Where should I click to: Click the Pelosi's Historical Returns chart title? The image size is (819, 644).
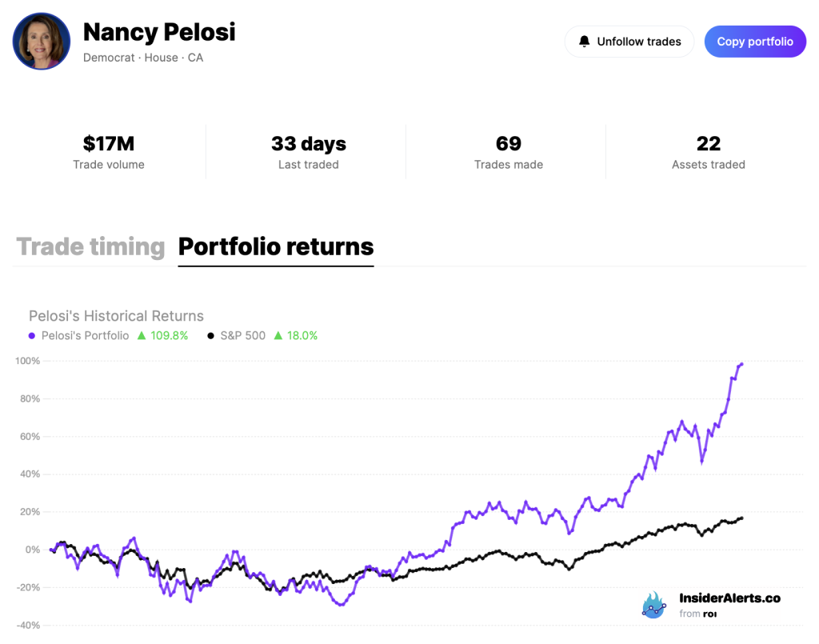pyautogui.click(x=116, y=316)
